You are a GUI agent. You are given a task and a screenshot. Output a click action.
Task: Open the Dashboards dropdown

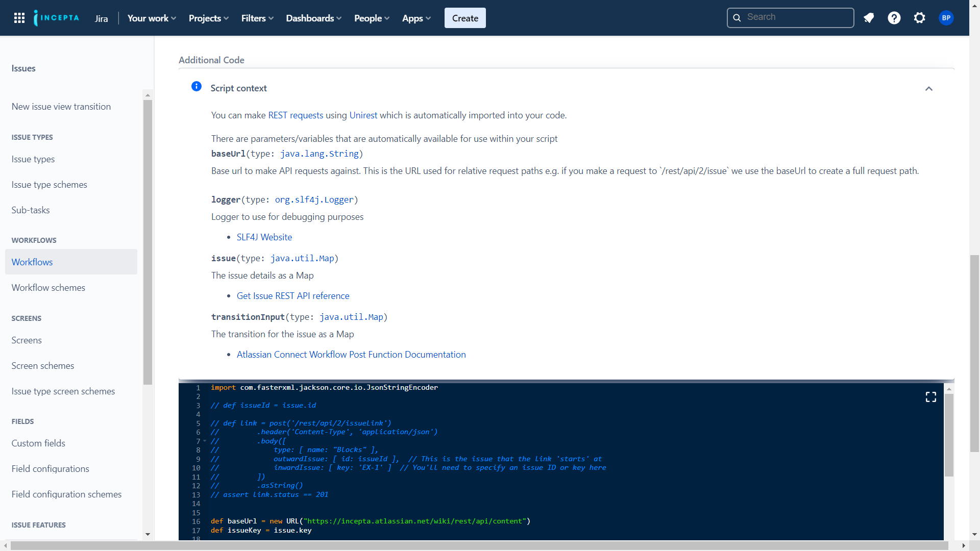(313, 18)
